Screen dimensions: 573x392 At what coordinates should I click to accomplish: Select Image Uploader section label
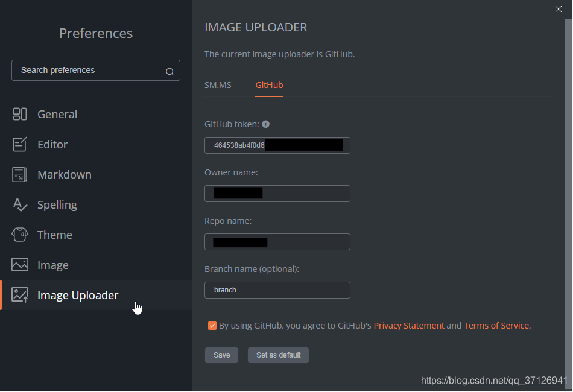pyautogui.click(x=78, y=295)
